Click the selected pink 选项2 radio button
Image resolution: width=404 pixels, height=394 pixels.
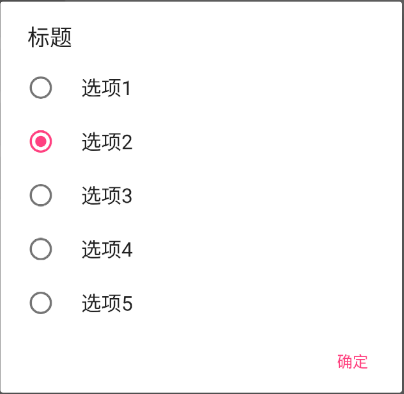click(x=41, y=141)
